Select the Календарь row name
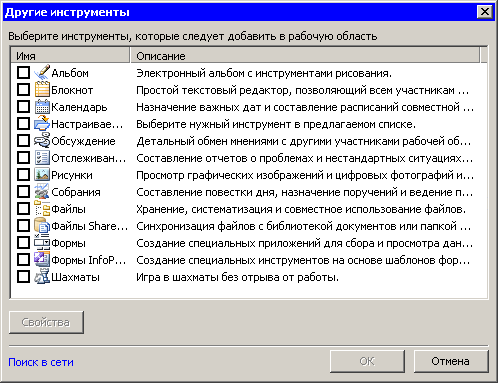Image resolution: width=498 pixels, height=383 pixels. (x=79, y=107)
